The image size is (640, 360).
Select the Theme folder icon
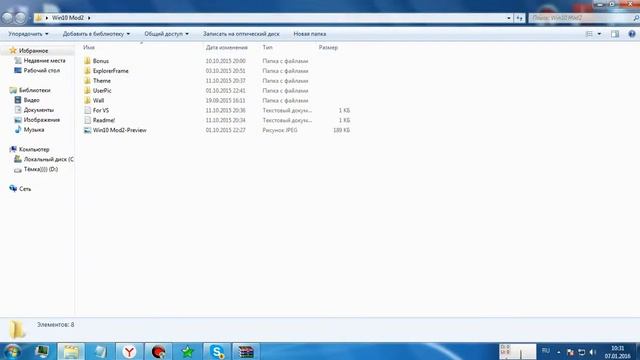pyautogui.click(x=87, y=80)
